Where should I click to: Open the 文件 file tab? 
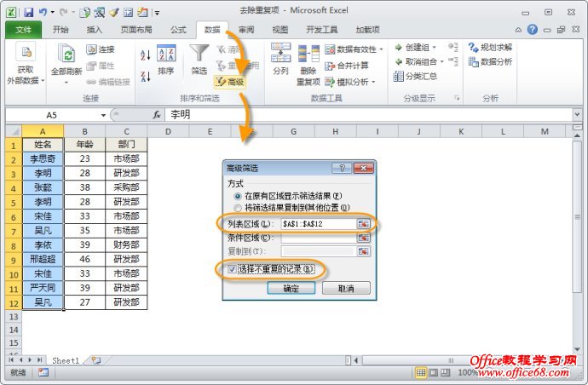point(24,29)
